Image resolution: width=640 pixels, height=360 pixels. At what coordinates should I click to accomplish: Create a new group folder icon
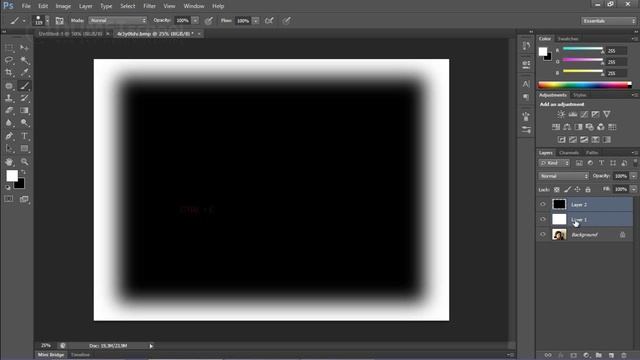(x=598, y=355)
